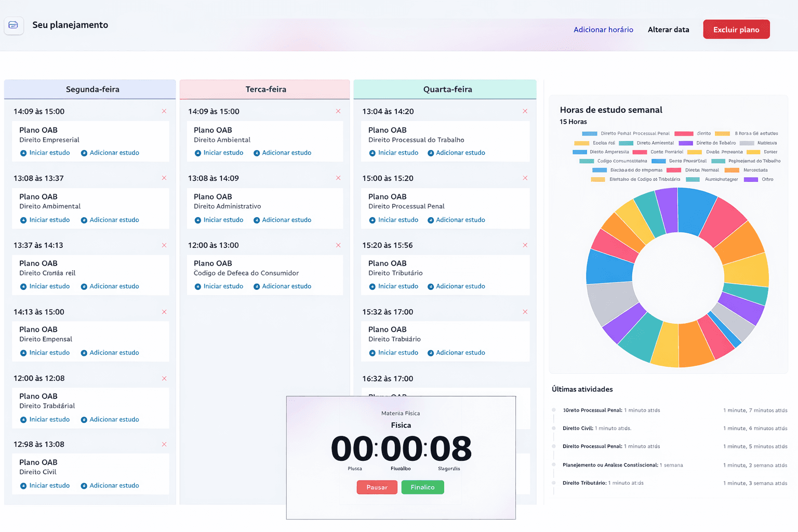Click the Excluir plano button
The width and height of the screenshot is (798, 532).
(x=736, y=29)
